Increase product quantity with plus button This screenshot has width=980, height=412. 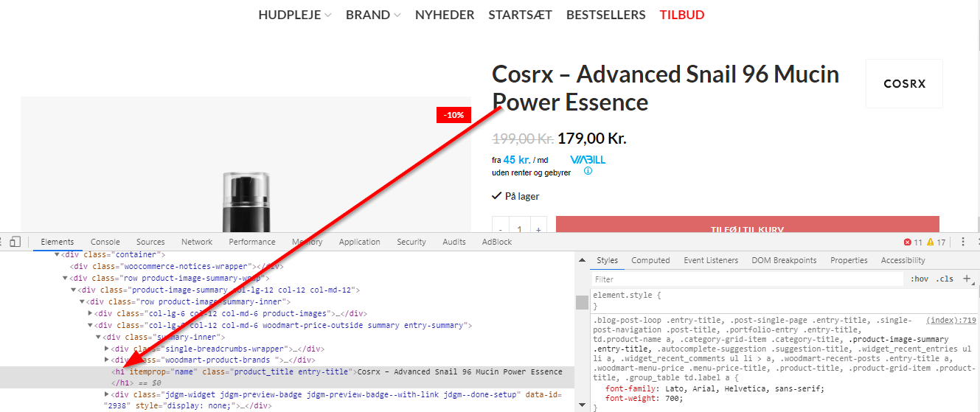click(x=538, y=226)
